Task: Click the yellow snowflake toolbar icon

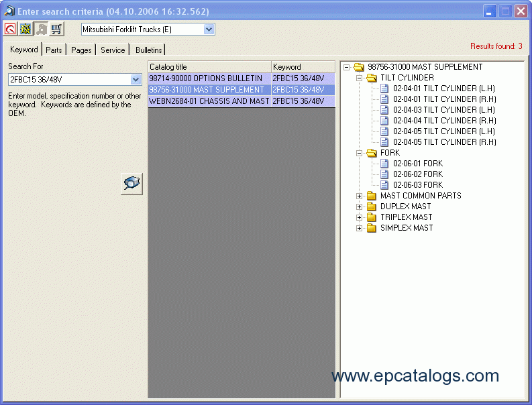Action: coord(25,30)
